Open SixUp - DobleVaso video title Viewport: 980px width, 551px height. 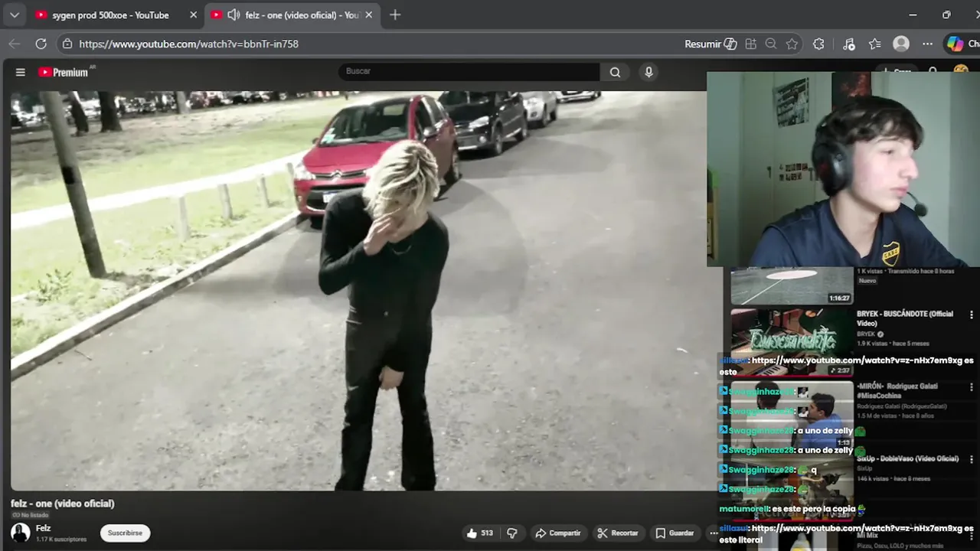click(x=907, y=458)
